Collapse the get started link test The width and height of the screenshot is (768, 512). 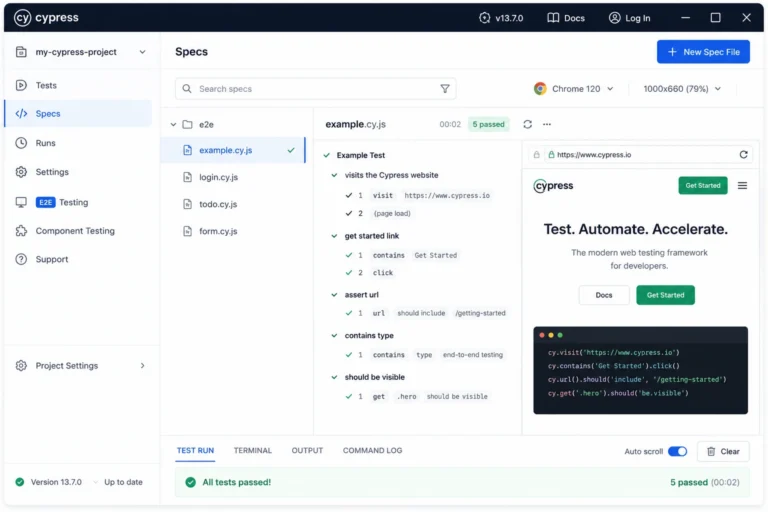point(334,236)
